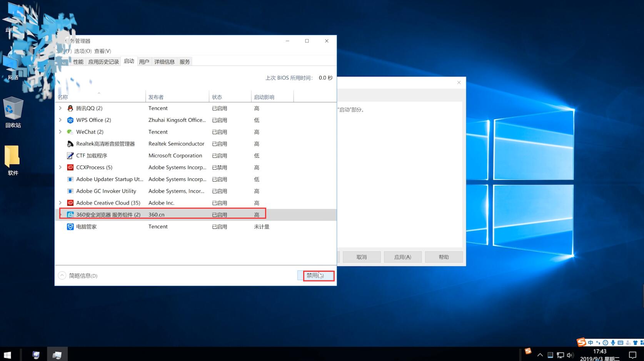Click 取消 in the background dialog
Screen dimensions: 644x361
[362, 257]
